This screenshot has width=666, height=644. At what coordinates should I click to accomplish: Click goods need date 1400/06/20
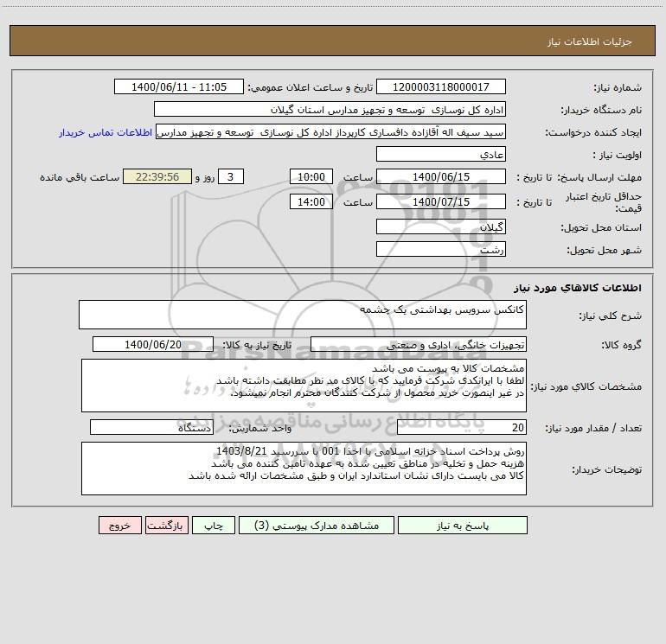pos(153,344)
